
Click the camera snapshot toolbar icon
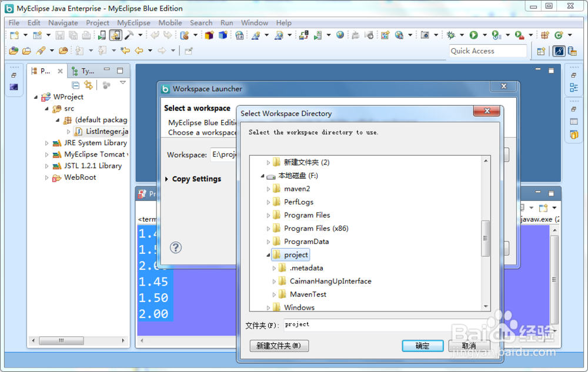[425, 35]
